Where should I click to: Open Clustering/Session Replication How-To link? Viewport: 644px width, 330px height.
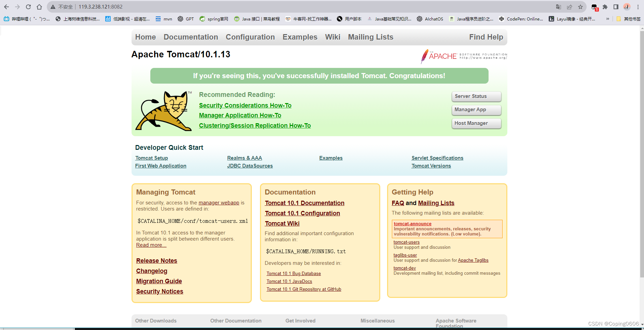pos(255,126)
